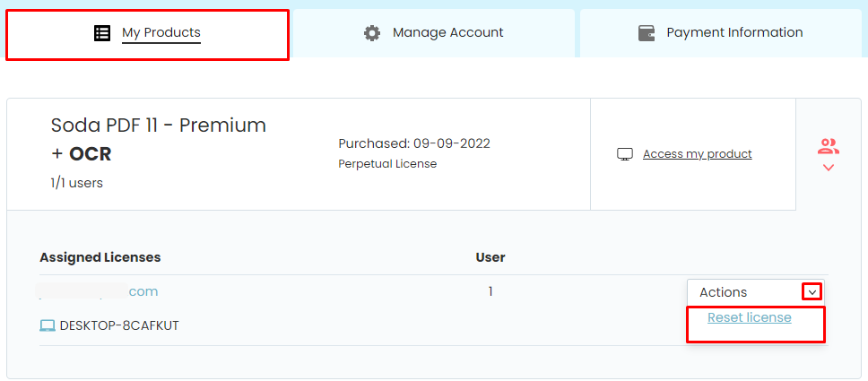Click the + OCR product text
868x381 pixels.
(x=81, y=154)
